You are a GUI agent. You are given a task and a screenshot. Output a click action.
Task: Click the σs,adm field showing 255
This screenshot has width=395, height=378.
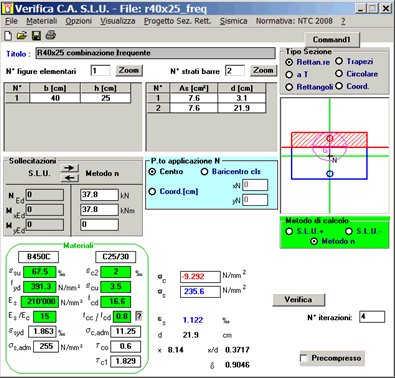[46, 347]
